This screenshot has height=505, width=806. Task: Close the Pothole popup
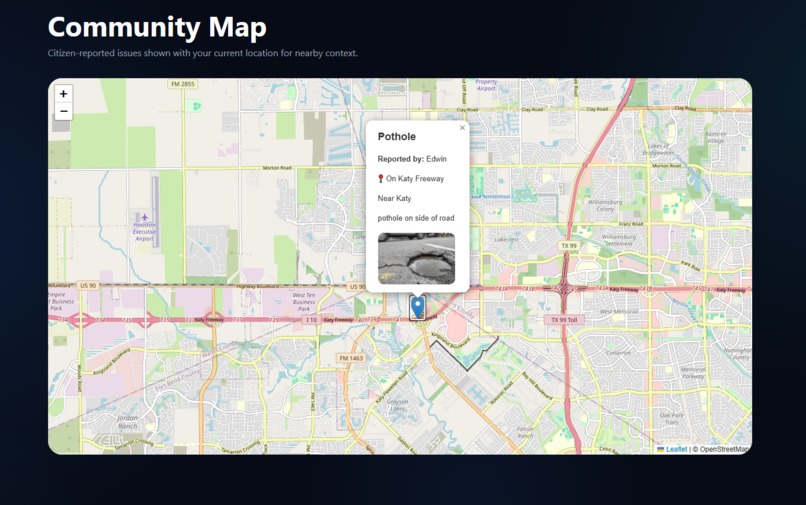tap(462, 128)
